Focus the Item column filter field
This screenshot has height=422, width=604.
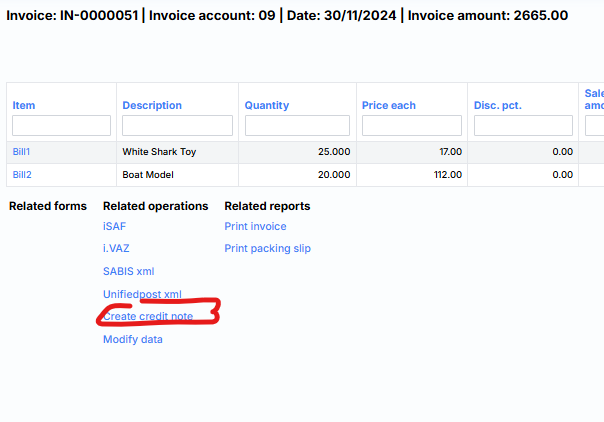point(61,126)
